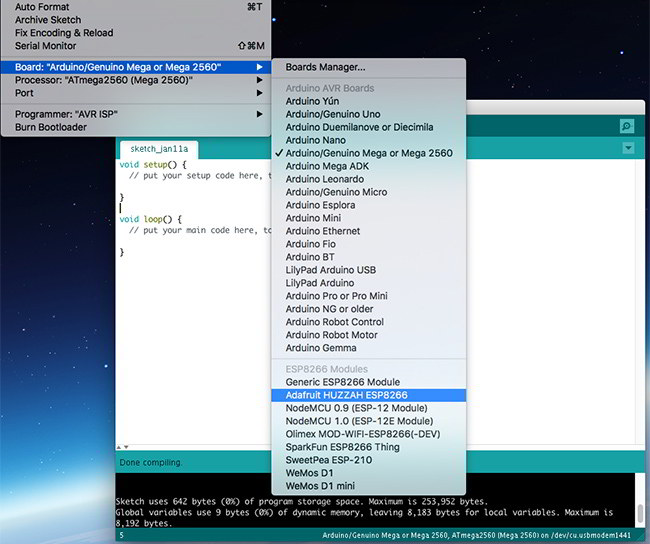Pick Arduino Ethernet in board list
650x544 pixels.
369,231
